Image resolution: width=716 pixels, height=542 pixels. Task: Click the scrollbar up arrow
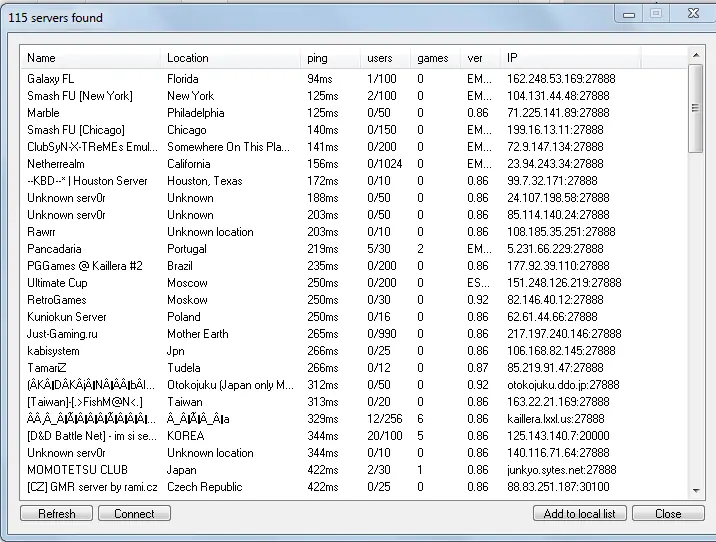(x=696, y=55)
